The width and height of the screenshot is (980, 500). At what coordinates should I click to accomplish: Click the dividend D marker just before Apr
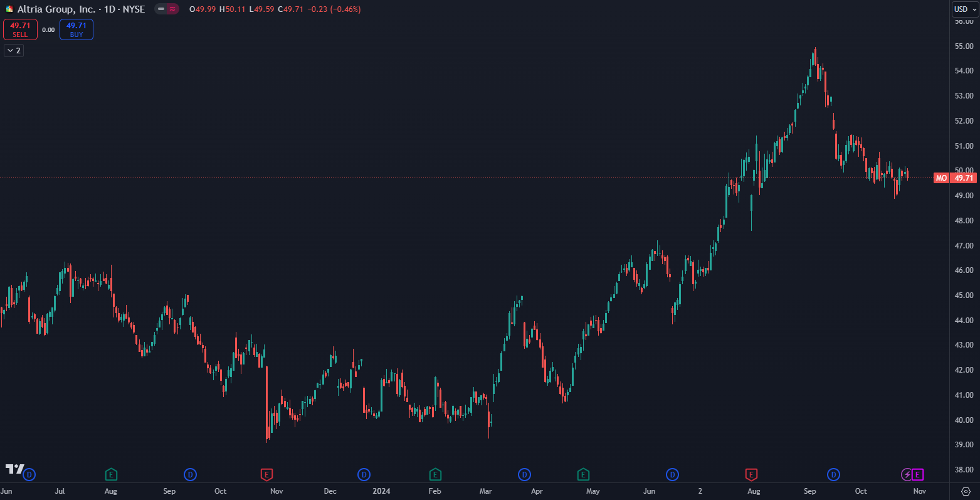(525, 474)
